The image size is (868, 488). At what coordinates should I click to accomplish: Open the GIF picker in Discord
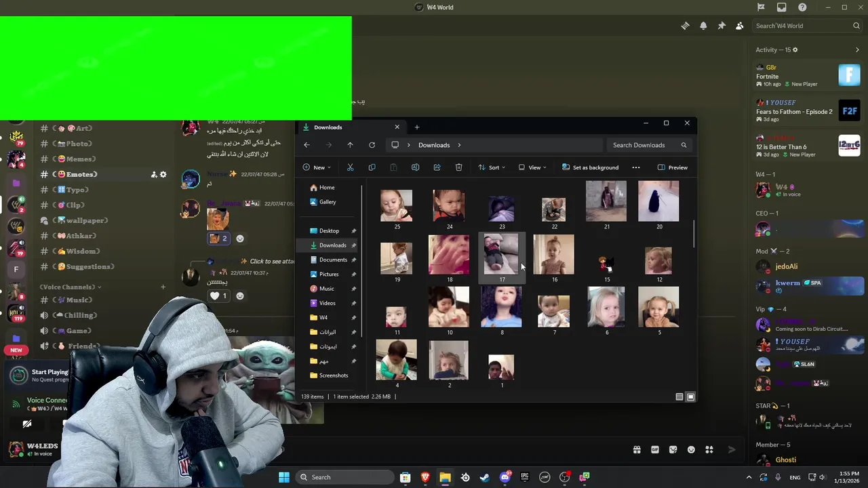pos(655,449)
